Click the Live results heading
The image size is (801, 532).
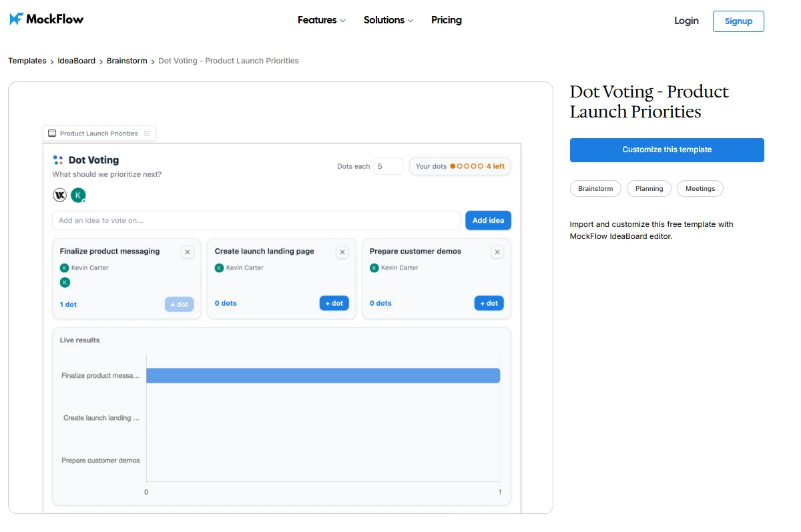pos(79,340)
